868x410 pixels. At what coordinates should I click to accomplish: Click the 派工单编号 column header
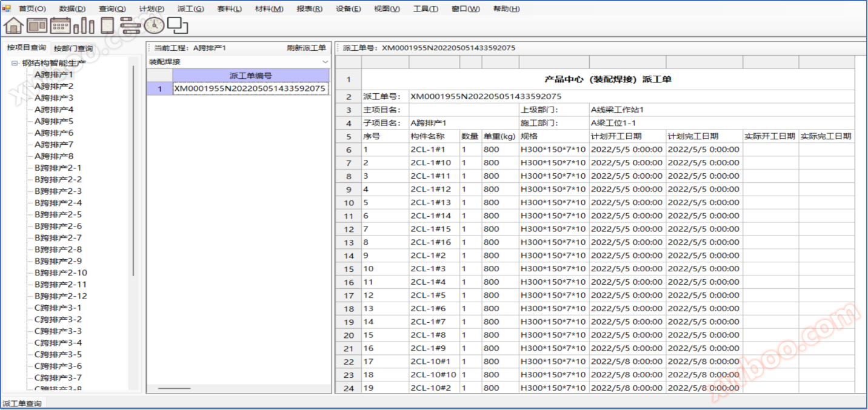[x=250, y=76]
